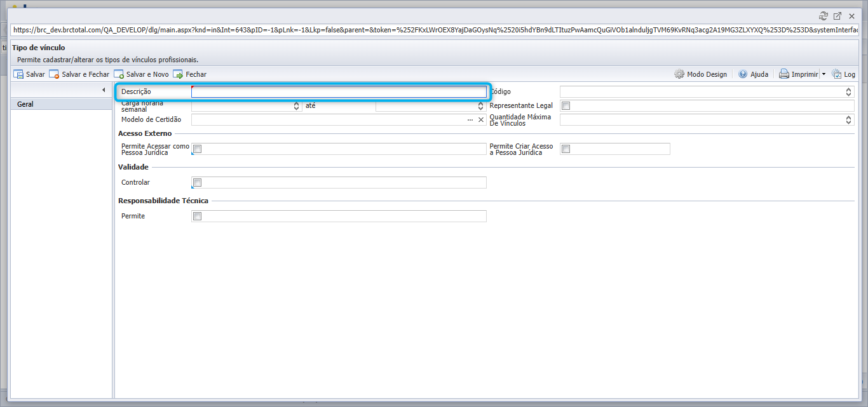Clear the Modelo de Certidão field with X
Image resolution: width=868 pixels, height=407 pixels.
click(x=481, y=120)
